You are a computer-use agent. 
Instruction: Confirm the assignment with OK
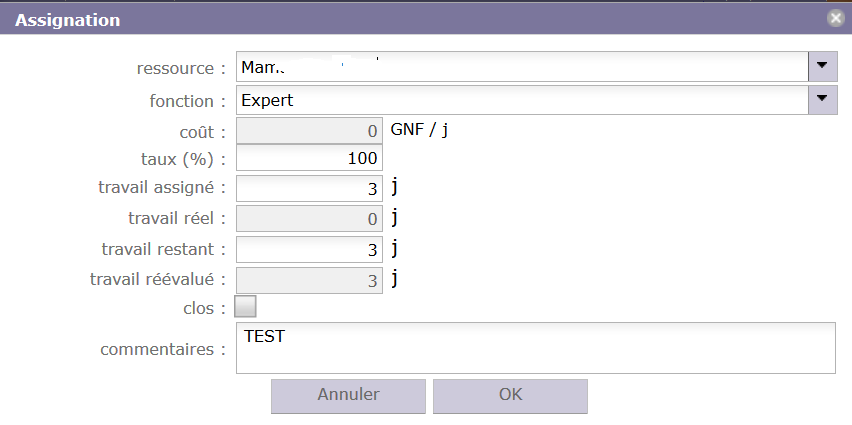tap(510, 395)
